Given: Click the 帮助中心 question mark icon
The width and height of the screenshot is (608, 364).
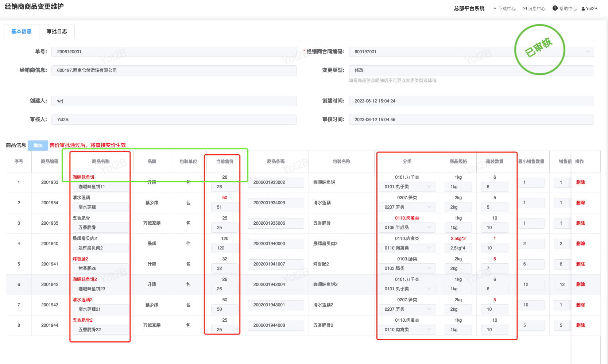Looking at the screenshot, I should (x=555, y=8).
